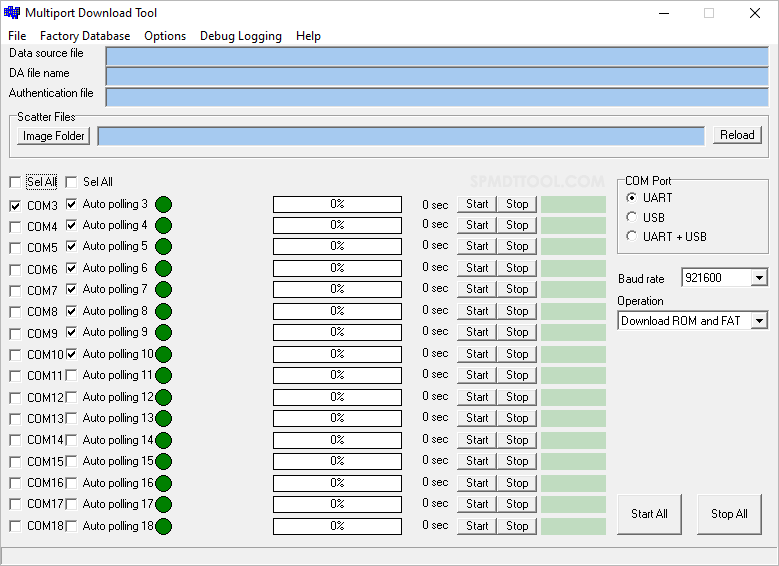Click Stop on the COM18 row
779x566 pixels.
point(517,526)
